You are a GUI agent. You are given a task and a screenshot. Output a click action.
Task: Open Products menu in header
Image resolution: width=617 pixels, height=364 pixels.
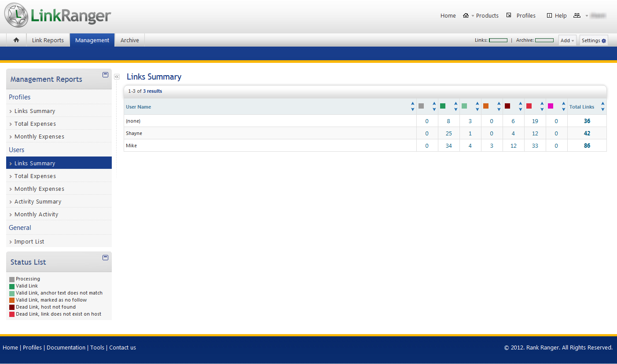(x=487, y=15)
